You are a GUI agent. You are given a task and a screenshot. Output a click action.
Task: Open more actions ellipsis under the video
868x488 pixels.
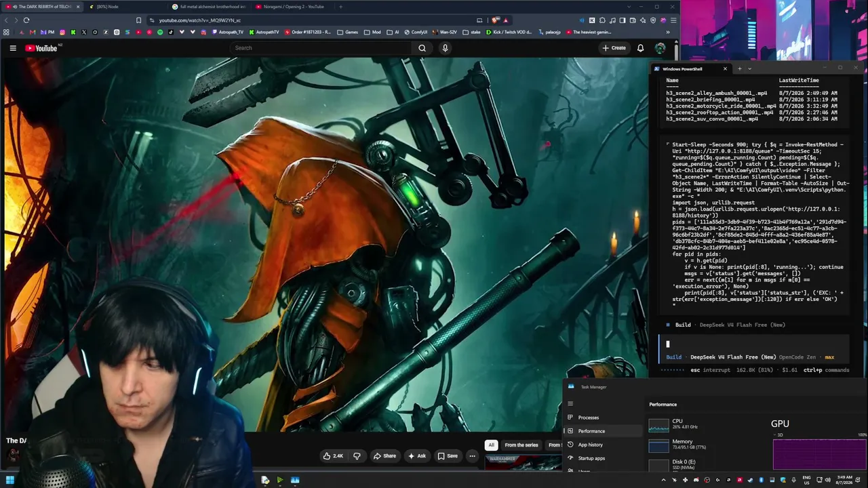pyautogui.click(x=472, y=456)
